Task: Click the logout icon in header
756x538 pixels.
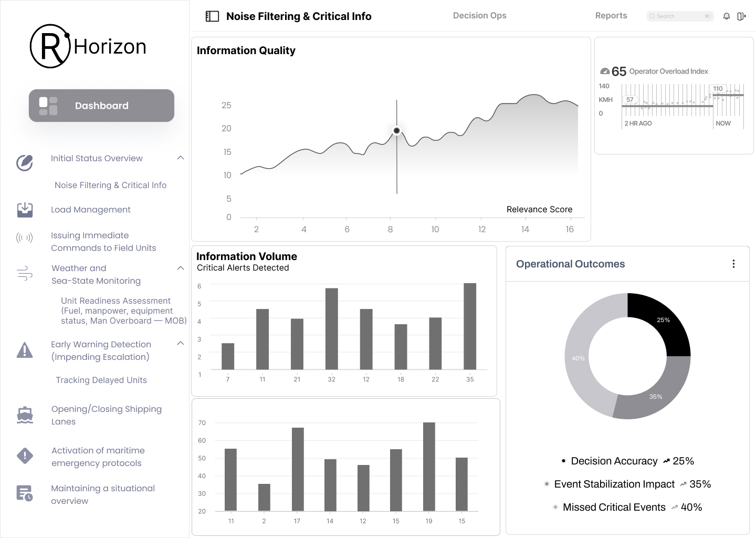Action: point(741,16)
